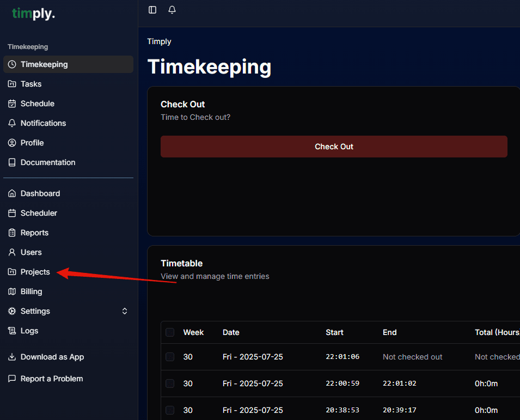Click the 20:39:17 end time cell
The height and width of the screenshot is (420, 520).
pos(400,410)
